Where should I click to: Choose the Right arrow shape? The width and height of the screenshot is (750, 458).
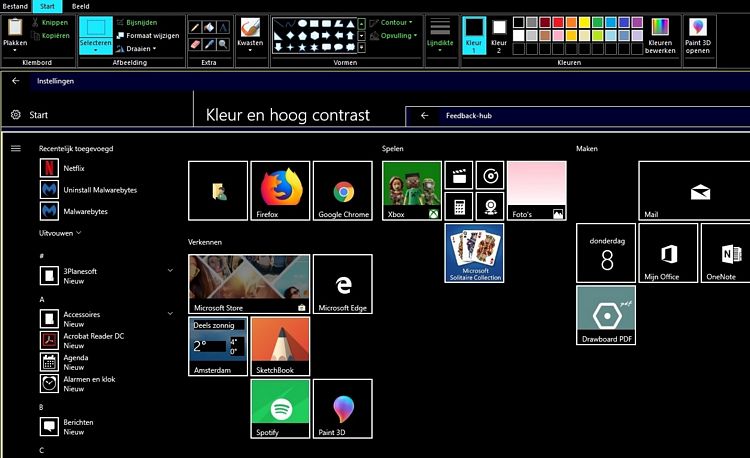pyautogui.click(x=326, y=35)
